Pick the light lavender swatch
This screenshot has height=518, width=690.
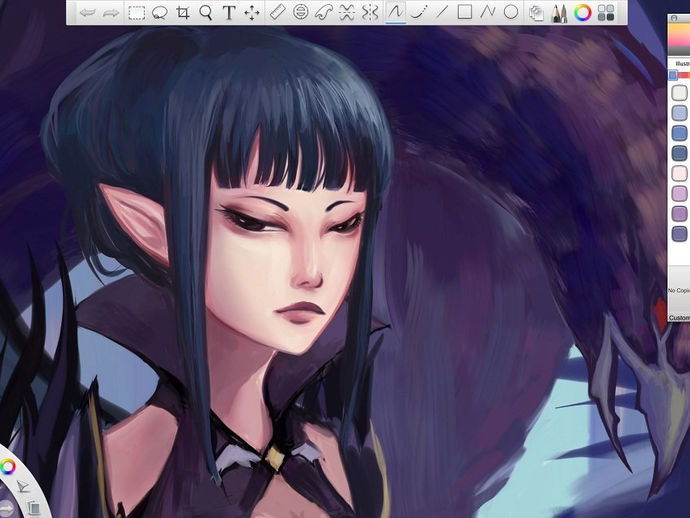(x=679, y=194)
